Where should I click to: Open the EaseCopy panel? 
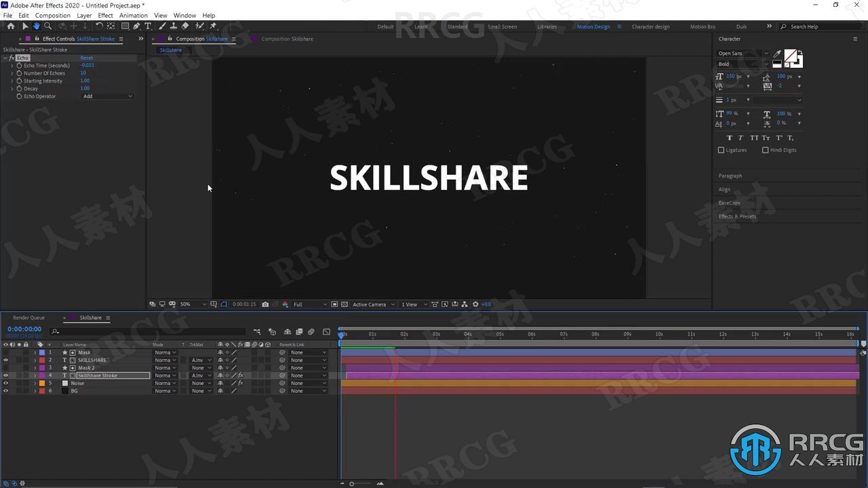(x=730, y=203)
